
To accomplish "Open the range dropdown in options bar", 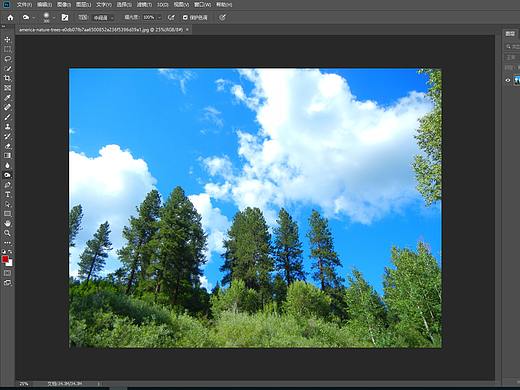I will click(x=103, y=18).
